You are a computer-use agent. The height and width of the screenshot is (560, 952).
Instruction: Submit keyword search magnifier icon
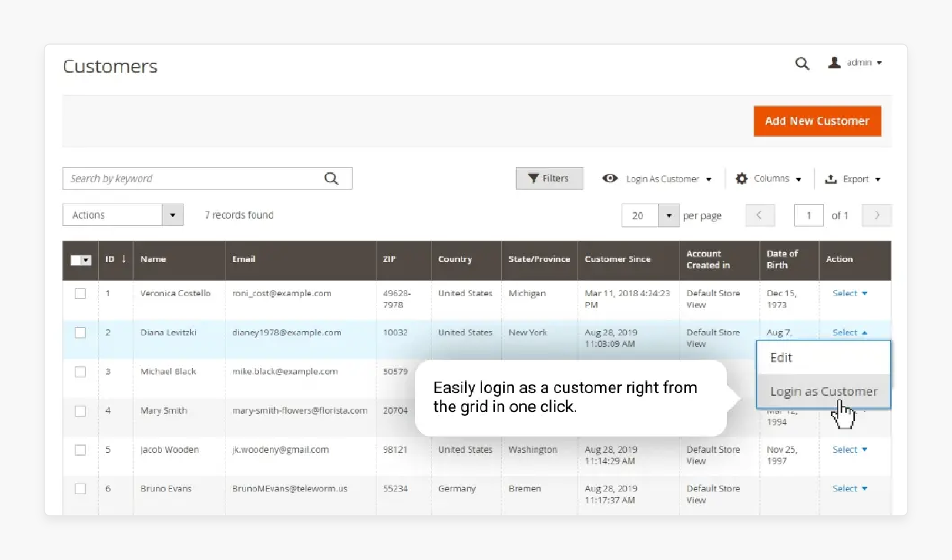pyautogui.click(x=331, y=178)
